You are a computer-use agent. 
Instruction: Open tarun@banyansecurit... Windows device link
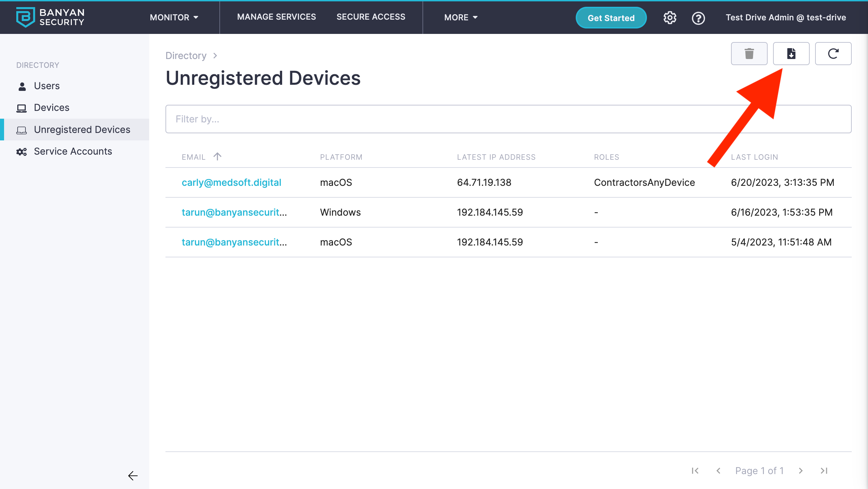click(x=234, y=212)
